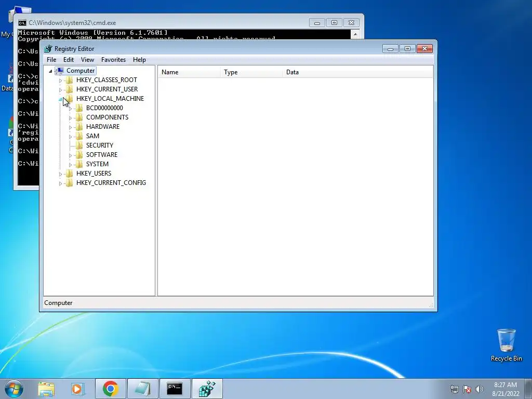Minimize the cmd.exe window
This screenshot has height=399, width=532.
click(x=317, y=23)
